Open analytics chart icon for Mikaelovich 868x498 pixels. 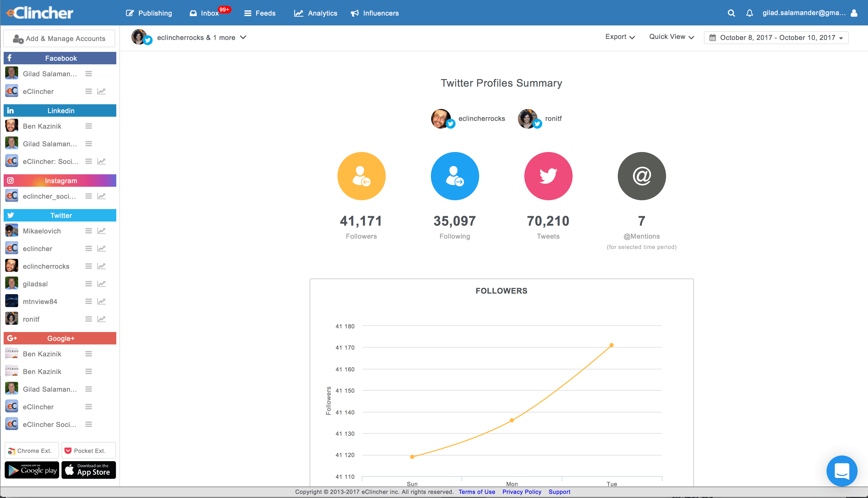point(101,231)
